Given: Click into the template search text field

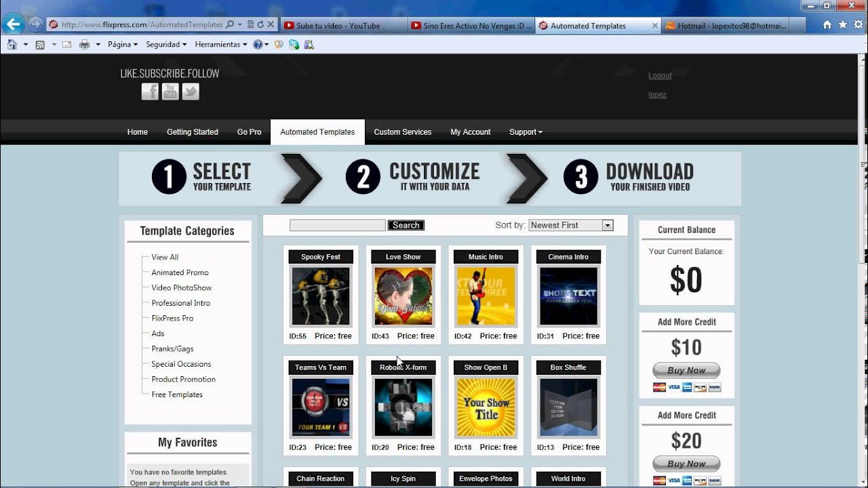Looking at the screenshot, I should pyautogui.click(x=337, y=225).
